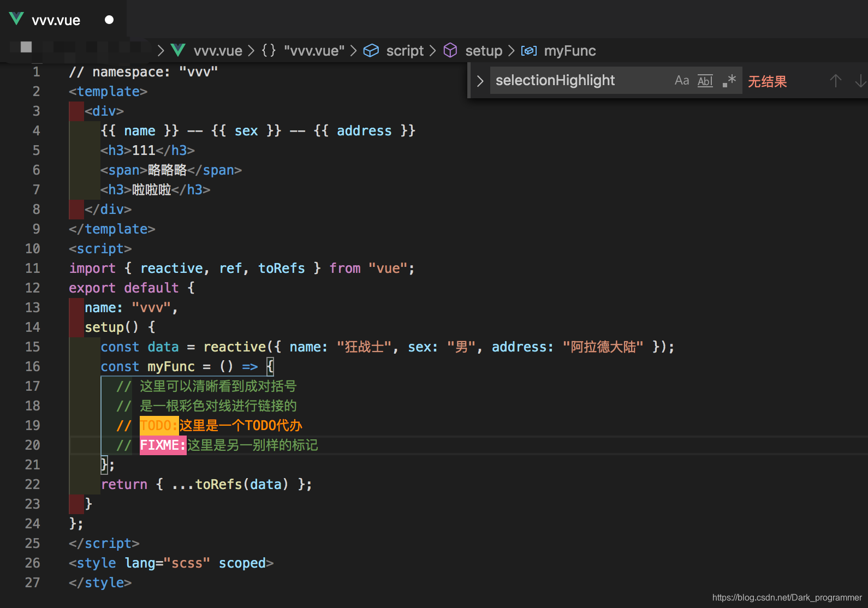
Task: Click the return keyword on line 22
Action: (x=124, y=484)
